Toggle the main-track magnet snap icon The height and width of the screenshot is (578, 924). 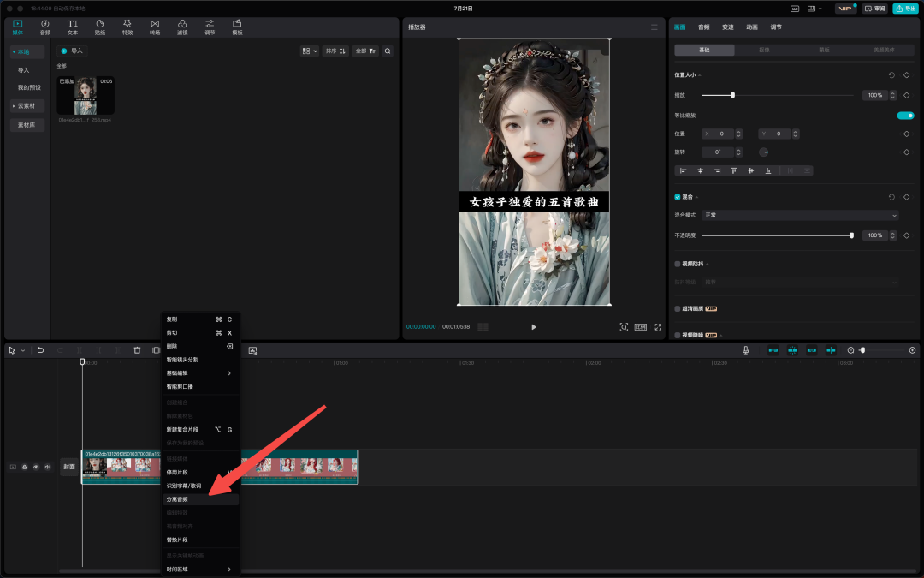click(x=773, y=350)
